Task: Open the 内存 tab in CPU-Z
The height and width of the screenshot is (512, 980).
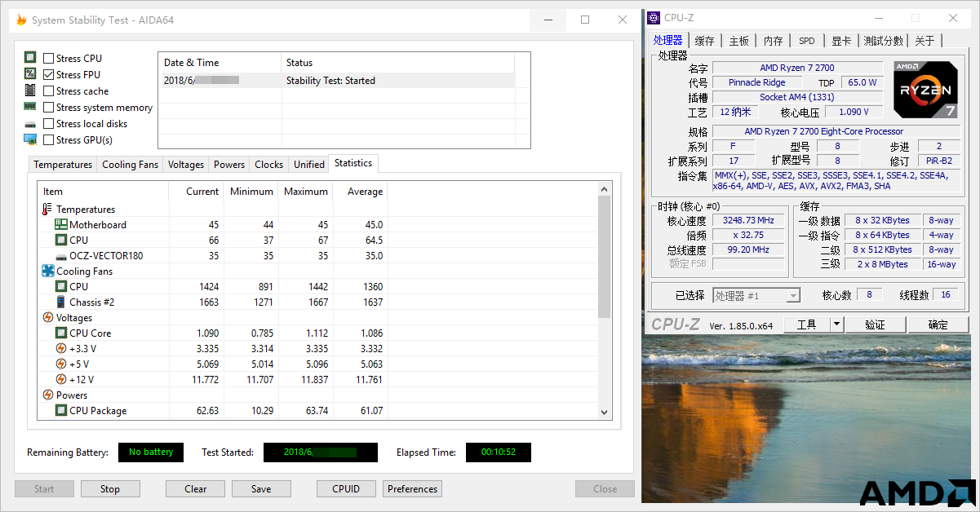Action: point(774,41)
